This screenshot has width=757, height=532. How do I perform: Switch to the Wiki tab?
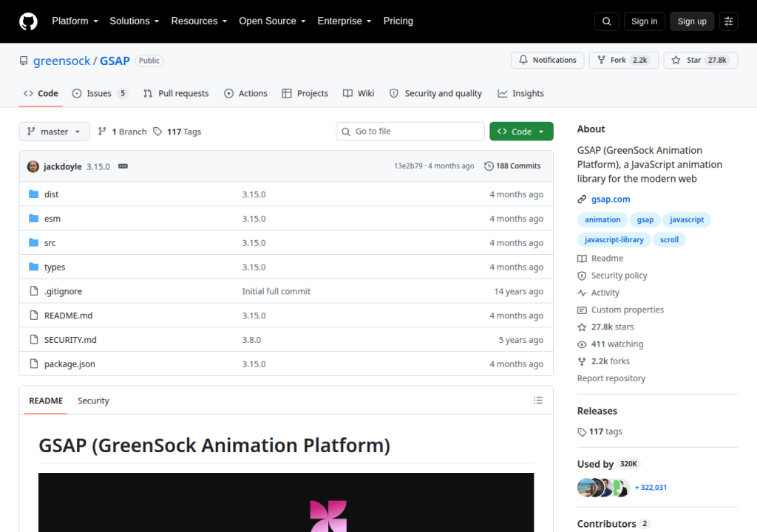(359, 93)
